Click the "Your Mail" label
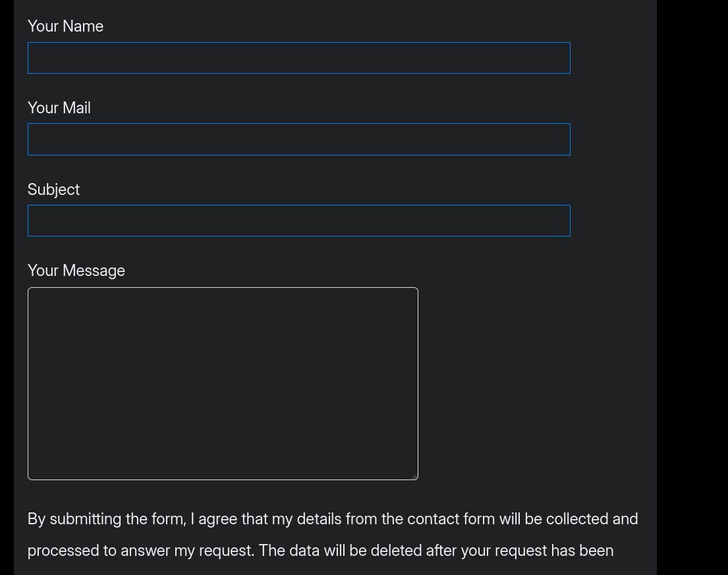728x575 pixels. pyautogui.click(x=59, y=108)
